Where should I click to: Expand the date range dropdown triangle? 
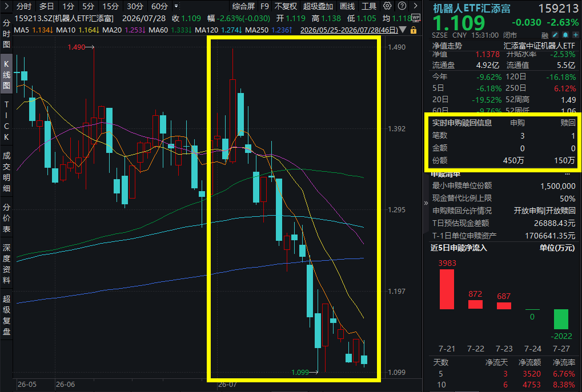(x=403, y=30)
